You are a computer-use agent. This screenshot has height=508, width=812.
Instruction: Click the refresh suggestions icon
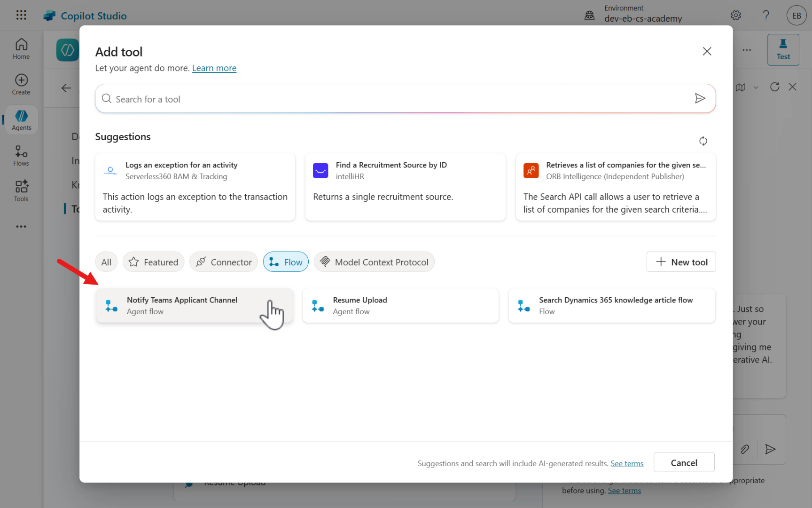(703, 141)
